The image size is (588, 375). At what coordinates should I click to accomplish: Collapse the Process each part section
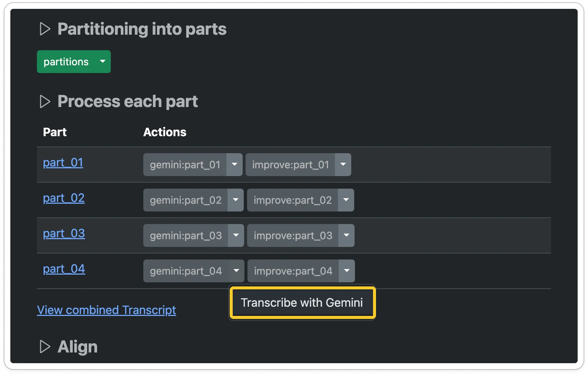[x=45, y=102]
